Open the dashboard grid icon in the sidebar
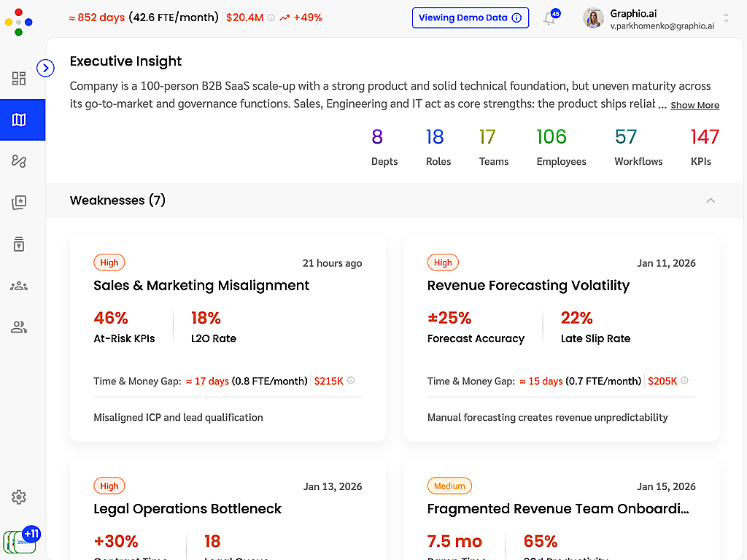 point(18,78)
